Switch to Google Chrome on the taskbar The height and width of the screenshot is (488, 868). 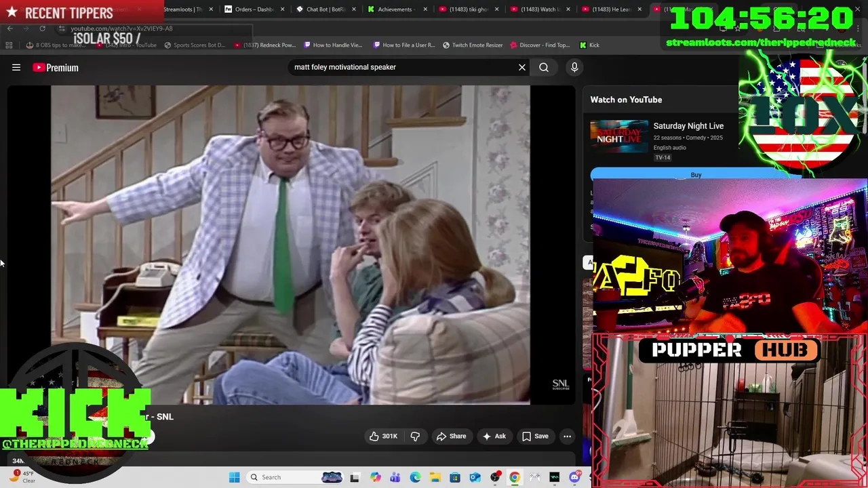point(515,477)
